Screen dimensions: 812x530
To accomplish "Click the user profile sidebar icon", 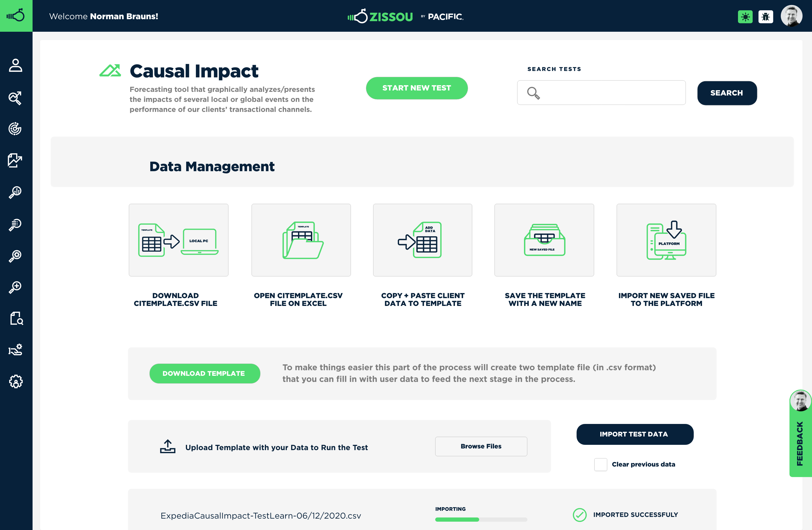I will tap(15, 65).
